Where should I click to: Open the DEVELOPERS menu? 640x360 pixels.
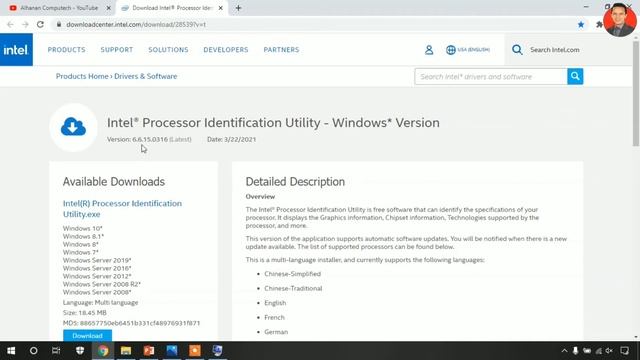pos(226,50)
